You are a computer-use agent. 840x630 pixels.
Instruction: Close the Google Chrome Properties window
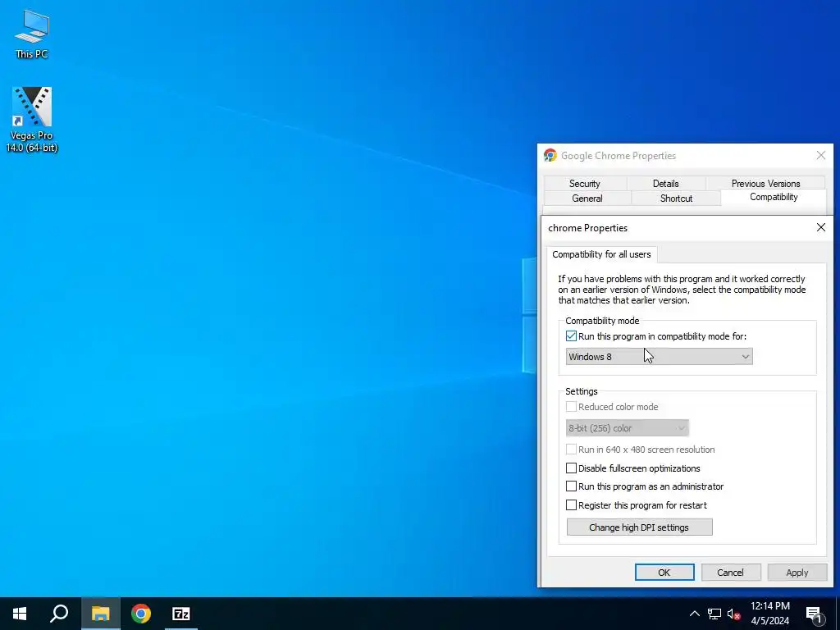(x=820, y=155)
